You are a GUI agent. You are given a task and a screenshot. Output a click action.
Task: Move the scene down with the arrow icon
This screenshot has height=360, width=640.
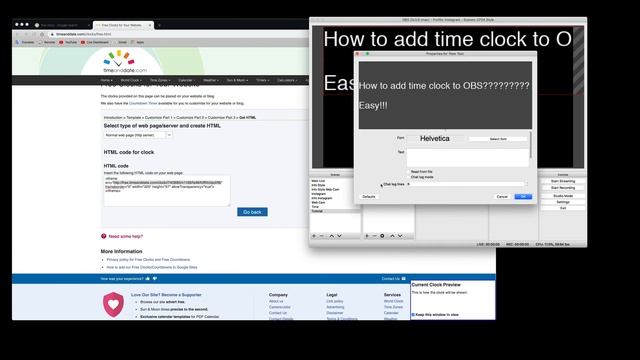339,236
